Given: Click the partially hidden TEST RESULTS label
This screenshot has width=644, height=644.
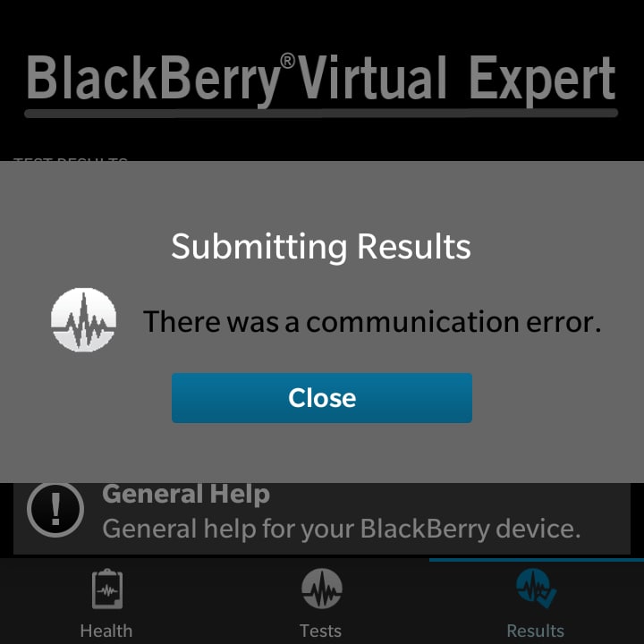Looking at the screenshot, I should coord(71,159).
